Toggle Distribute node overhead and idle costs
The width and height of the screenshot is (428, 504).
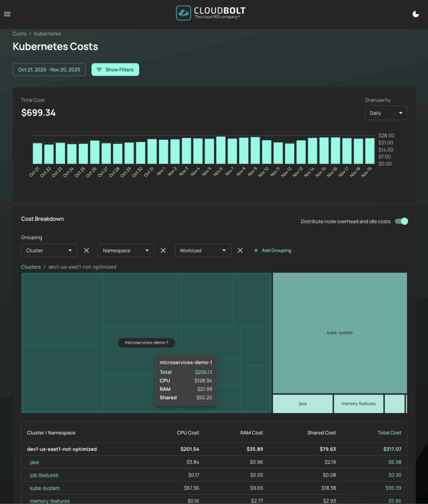click(401, 221)
